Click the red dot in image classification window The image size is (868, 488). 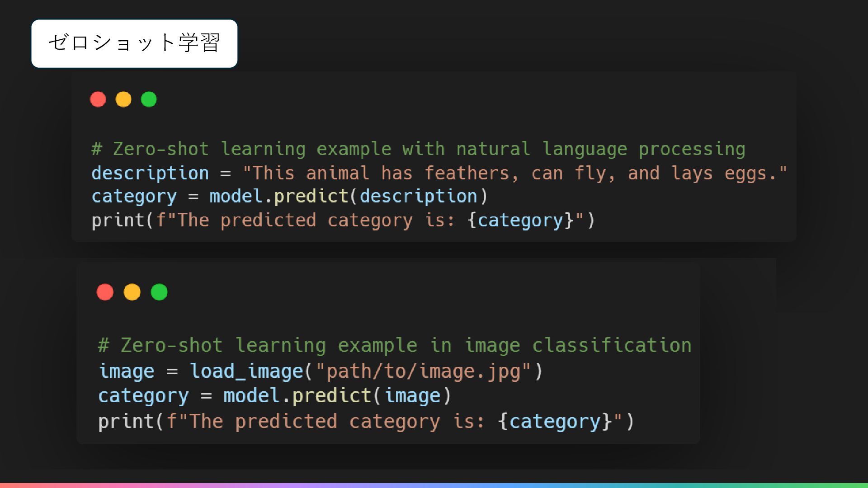click(x=105, y=292)
